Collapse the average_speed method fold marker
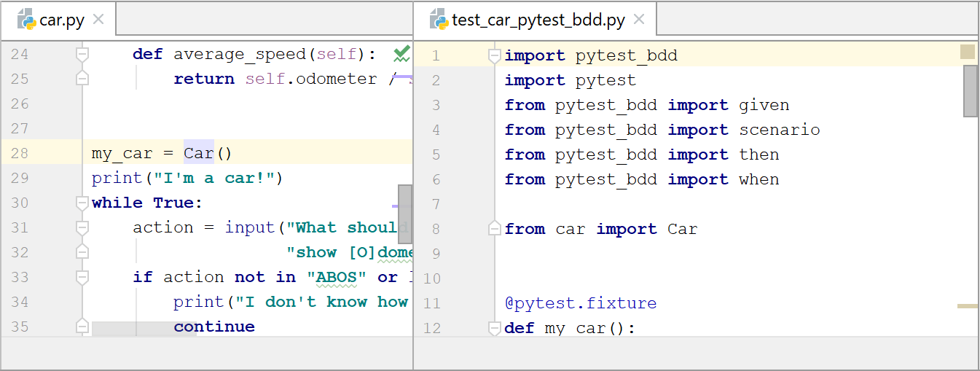980x371 pixels. (x=82, y=54)
